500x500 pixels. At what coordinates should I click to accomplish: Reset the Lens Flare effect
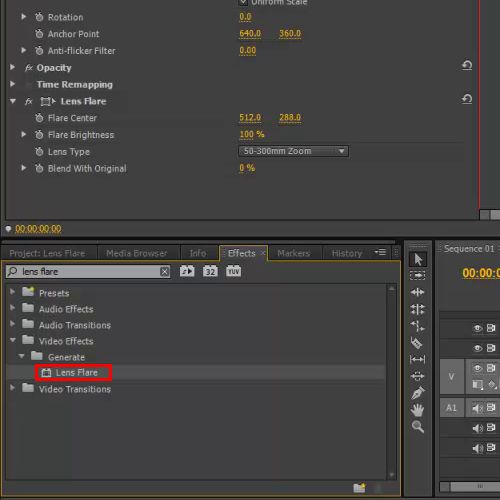(x=467, y=99)
